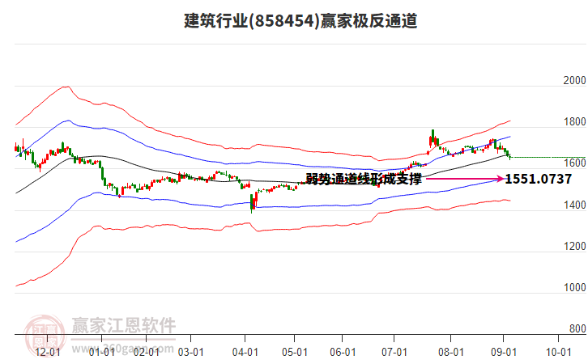The height and width of the screenshot is (364, 588).
Task: Select the 800 y-axis label
Action: tap(577, 328)
